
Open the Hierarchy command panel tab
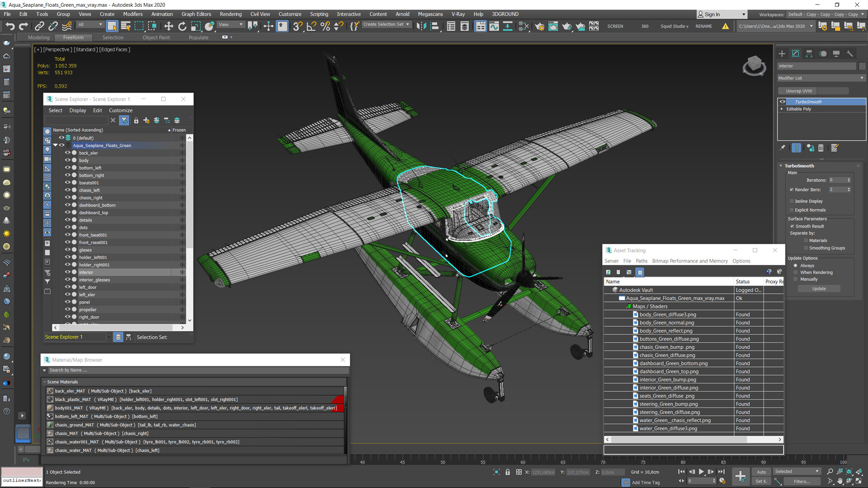tap(809, 54)
